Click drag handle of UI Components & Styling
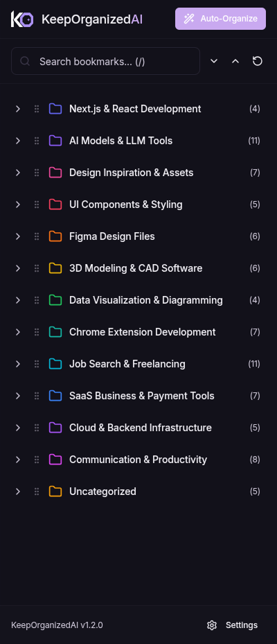Image resolution: width=277 pixels, height=644 pixels. pos(37,204)
